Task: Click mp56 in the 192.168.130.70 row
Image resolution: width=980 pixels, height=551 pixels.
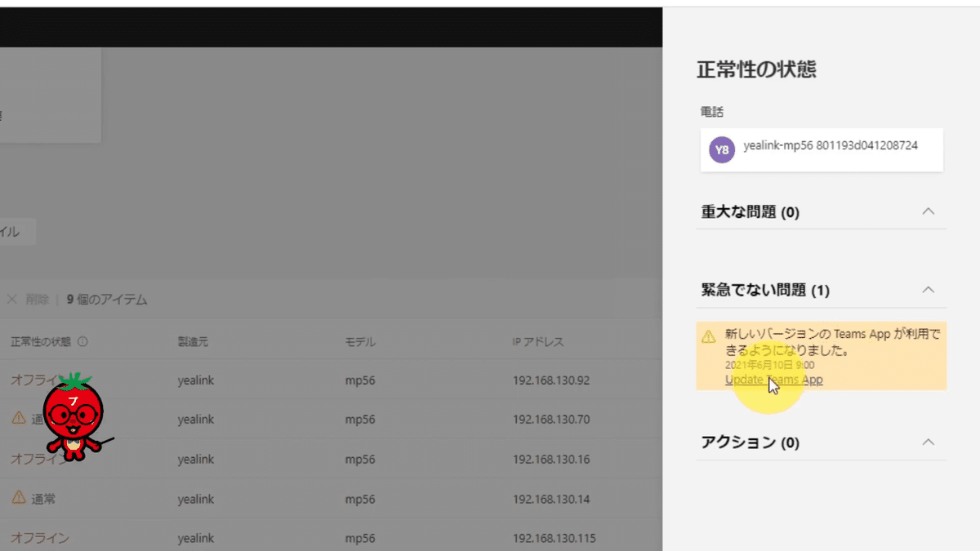Action: [x=360, y=419]
